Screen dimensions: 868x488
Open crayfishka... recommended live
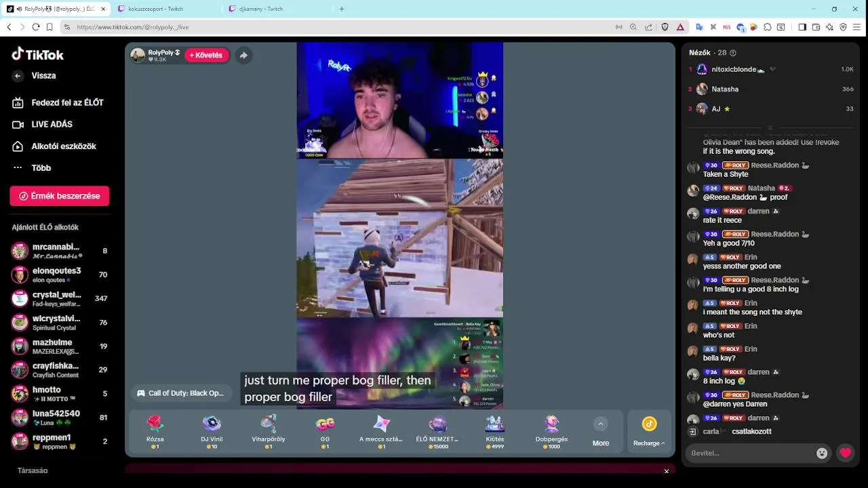point(60,370)
